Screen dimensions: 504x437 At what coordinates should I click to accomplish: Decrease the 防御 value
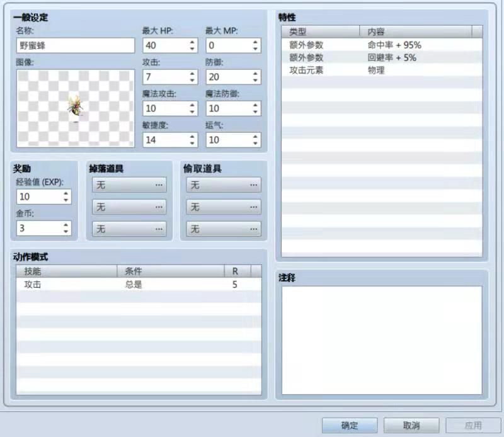(x=255, y=81)
